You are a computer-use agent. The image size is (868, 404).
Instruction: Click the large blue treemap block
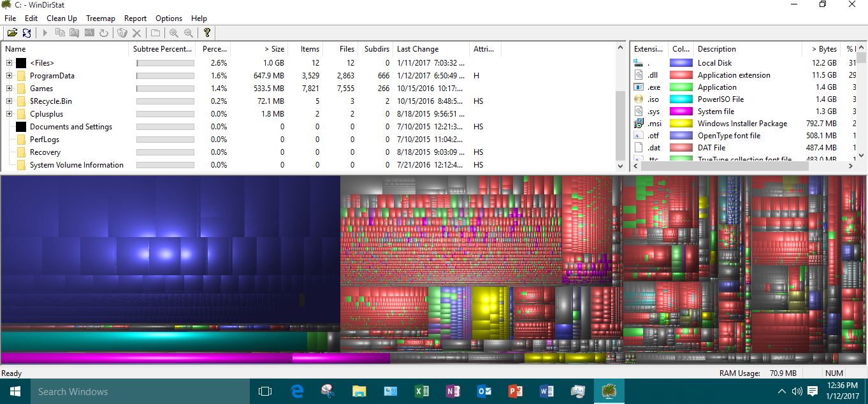170,250
